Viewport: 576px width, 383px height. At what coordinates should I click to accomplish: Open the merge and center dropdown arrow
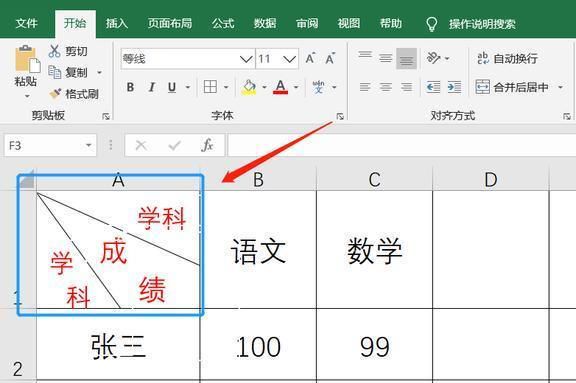[x=560, y=87]
